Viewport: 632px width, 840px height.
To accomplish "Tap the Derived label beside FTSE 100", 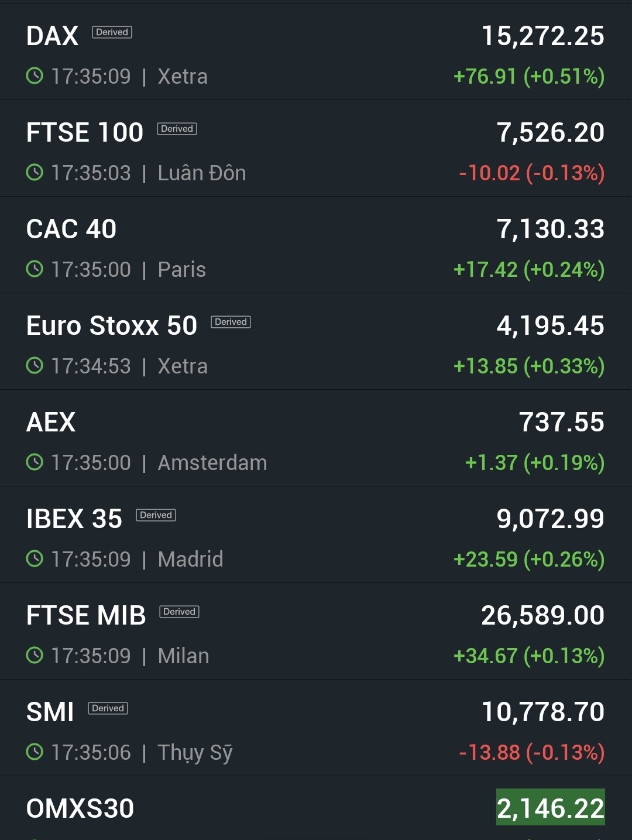I will tap(177, 129).
